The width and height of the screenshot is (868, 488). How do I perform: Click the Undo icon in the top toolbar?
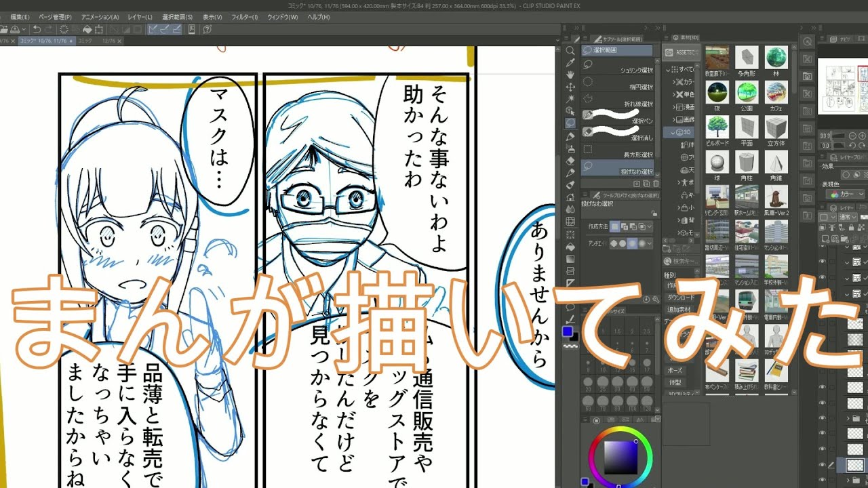(x=37, y=29)
